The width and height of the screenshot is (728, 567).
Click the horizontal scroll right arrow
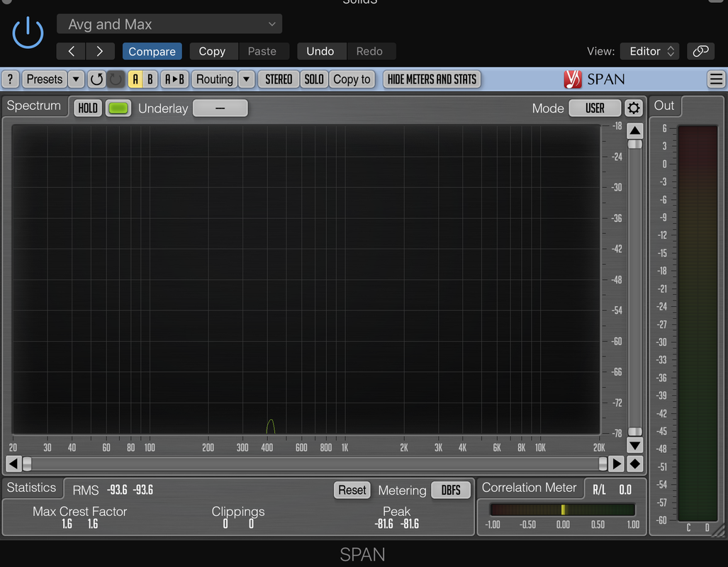click(617, 464)
